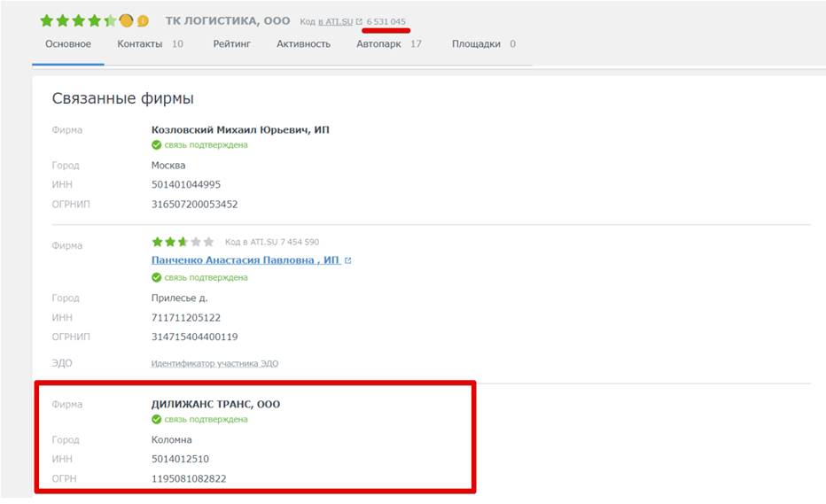Click 'связь подтверждена' under Панченко firm
Image resolution: width=826 pixels, height=504 pixels.
click(x=206, y=277)
